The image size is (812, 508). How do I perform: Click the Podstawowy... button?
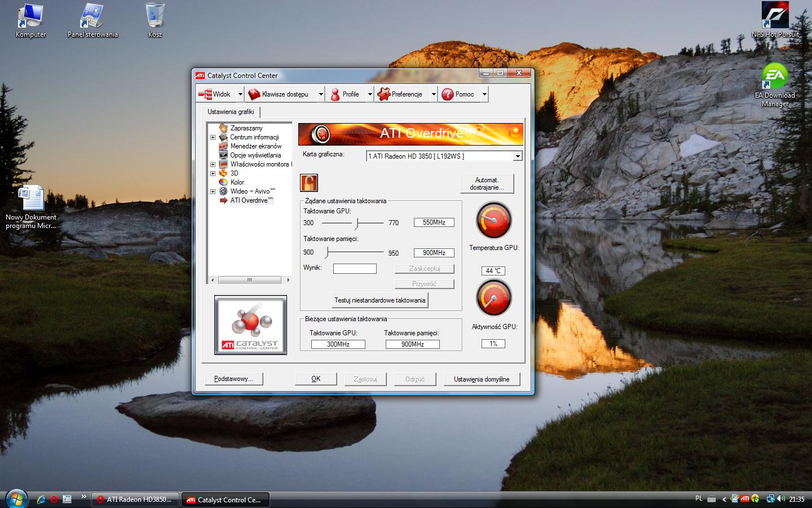tap(233, 379)
